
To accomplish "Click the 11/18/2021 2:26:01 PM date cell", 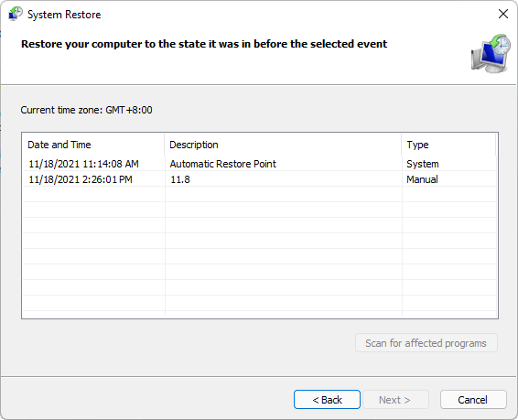I will point(81,179).
